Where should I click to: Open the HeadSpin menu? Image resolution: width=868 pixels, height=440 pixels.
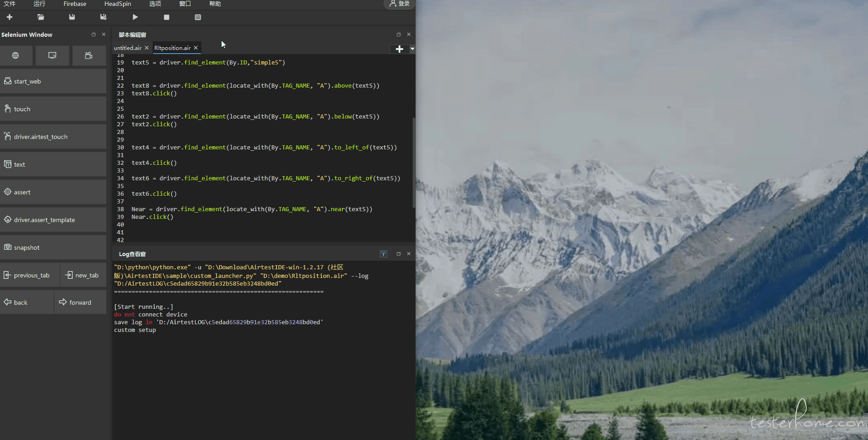point(118,4)
